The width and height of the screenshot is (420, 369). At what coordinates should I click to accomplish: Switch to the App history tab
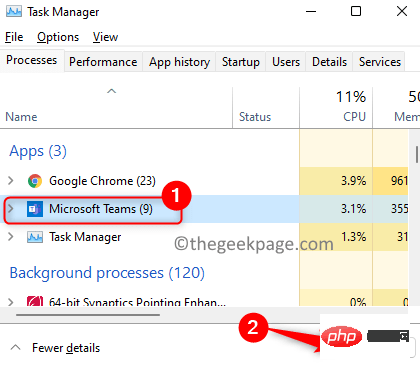(x=179, y=62)
